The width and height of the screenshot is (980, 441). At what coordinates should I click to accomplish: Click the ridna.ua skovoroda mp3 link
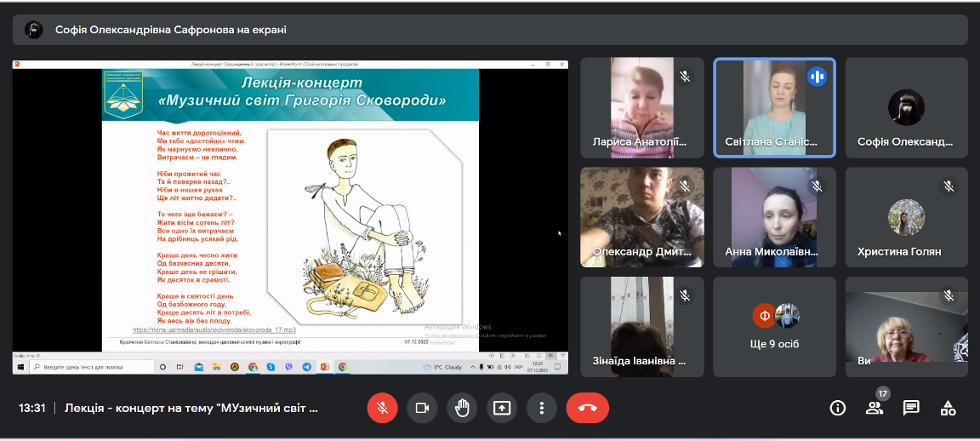coord(214,329)
